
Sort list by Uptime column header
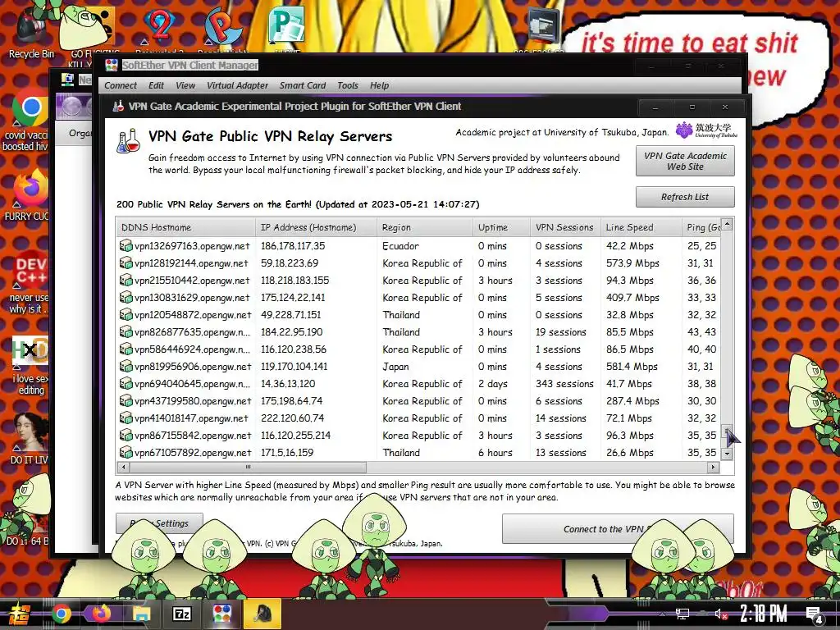pyautogui.click(x=501, y=227)
